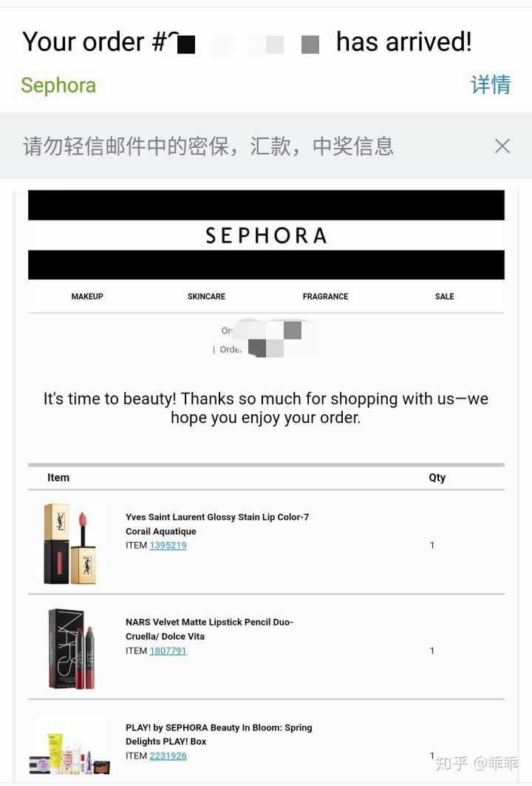Tap the warning text about 密保 汇款
The width and height of the screenshot is (532, 786).
[x=208, y=146]
